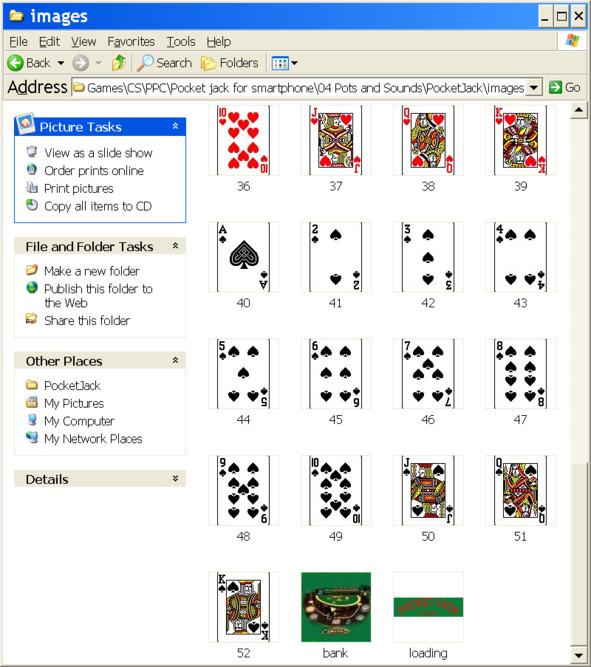Click View as a slide show

click(98, 153)
